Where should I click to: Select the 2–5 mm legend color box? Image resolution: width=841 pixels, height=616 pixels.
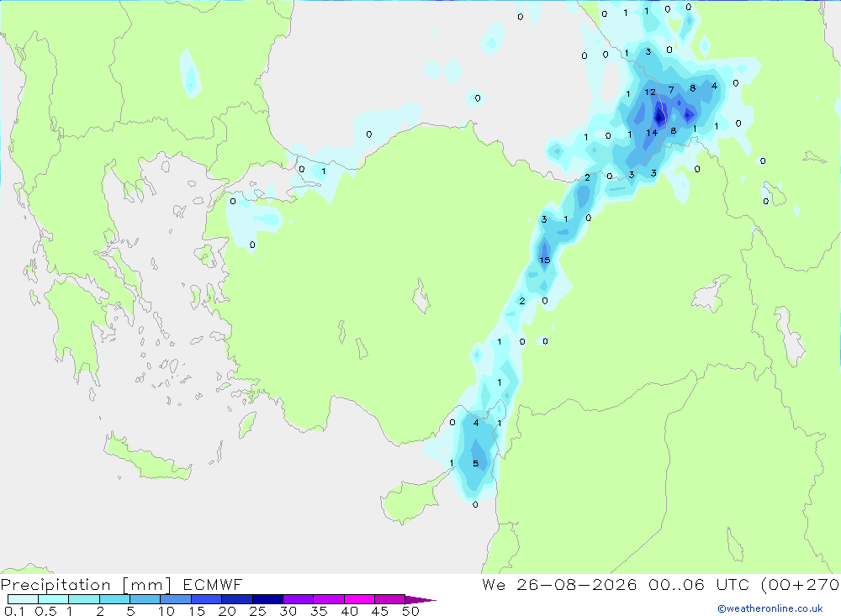pyautogui.click(x=114, y=599)
